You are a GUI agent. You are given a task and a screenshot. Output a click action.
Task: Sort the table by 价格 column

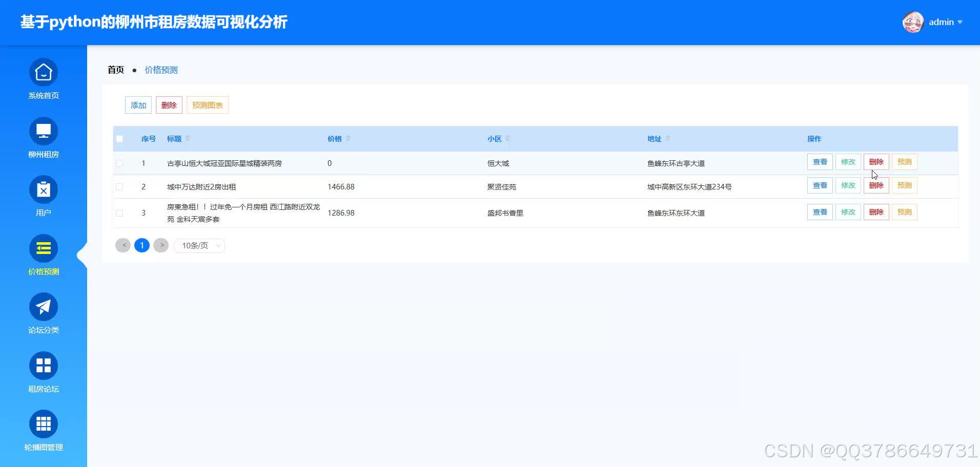pos(348,138)
